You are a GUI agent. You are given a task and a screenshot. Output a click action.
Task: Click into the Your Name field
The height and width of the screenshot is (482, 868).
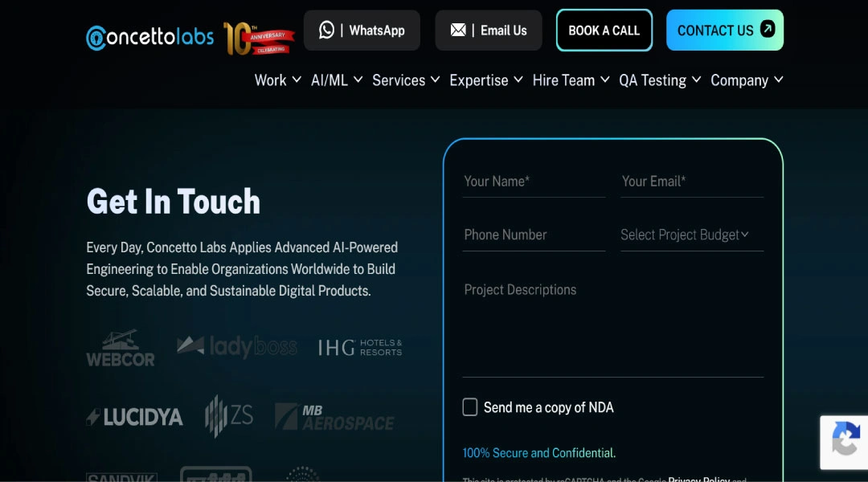[x=534, y=182]
